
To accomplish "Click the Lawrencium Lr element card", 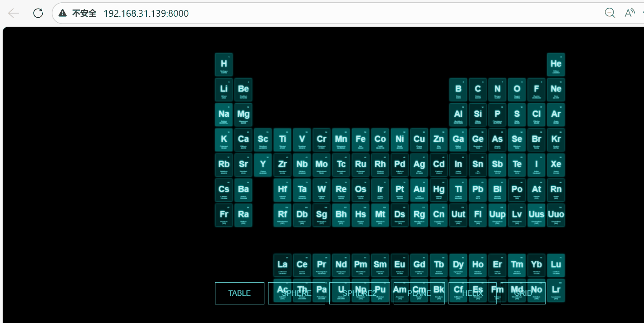I will (x=556, y=290).
